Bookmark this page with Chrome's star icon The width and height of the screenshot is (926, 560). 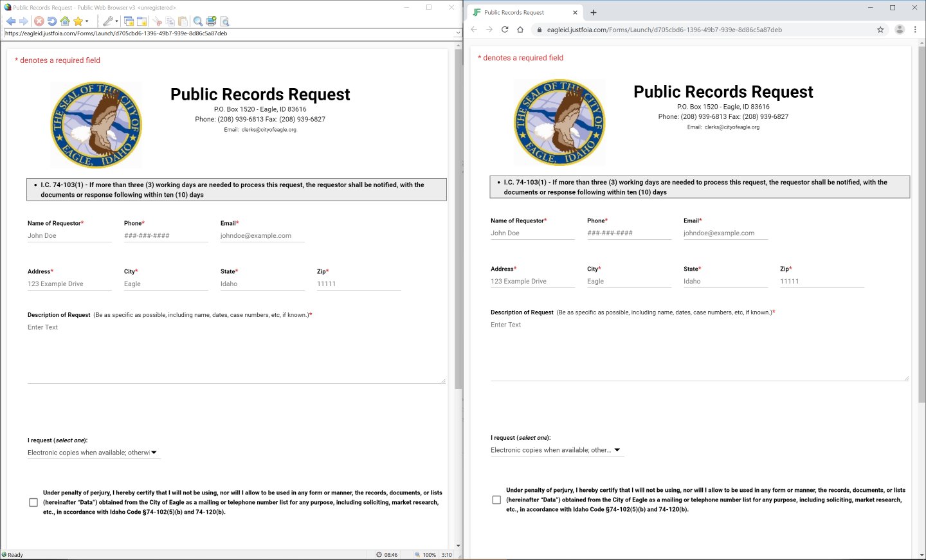[880, 30]
